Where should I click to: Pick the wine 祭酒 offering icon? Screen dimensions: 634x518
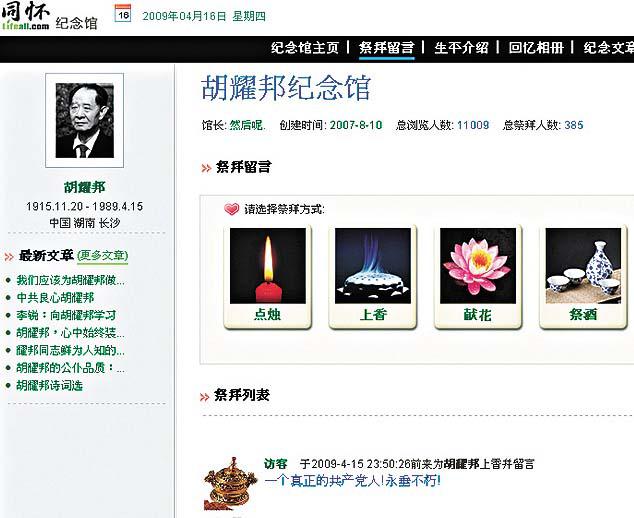pos(583,277)
